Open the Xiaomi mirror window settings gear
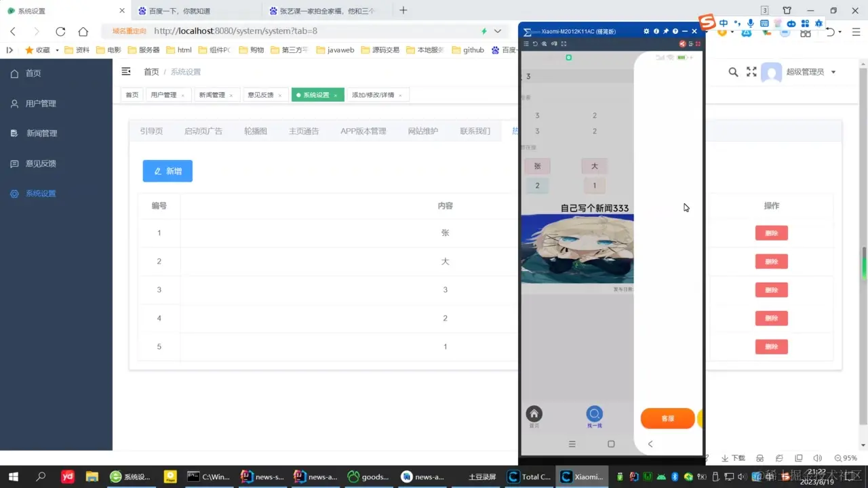 pyautogui.click(x=646, y=31)
